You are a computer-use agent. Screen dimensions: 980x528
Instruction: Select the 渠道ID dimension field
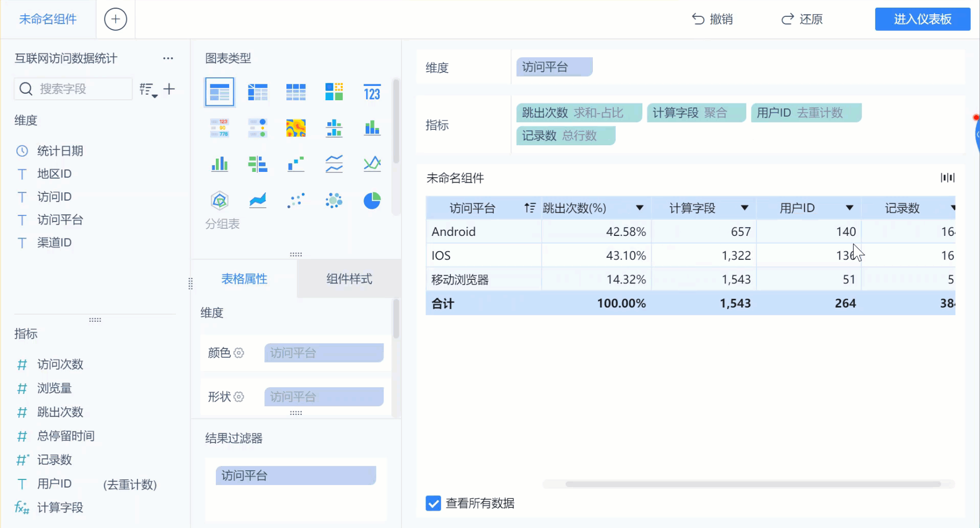[54, 243]
